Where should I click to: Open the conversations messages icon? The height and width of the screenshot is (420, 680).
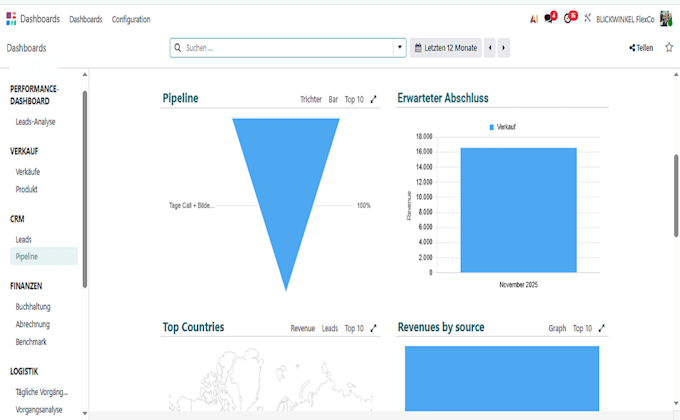click(550, 17)
